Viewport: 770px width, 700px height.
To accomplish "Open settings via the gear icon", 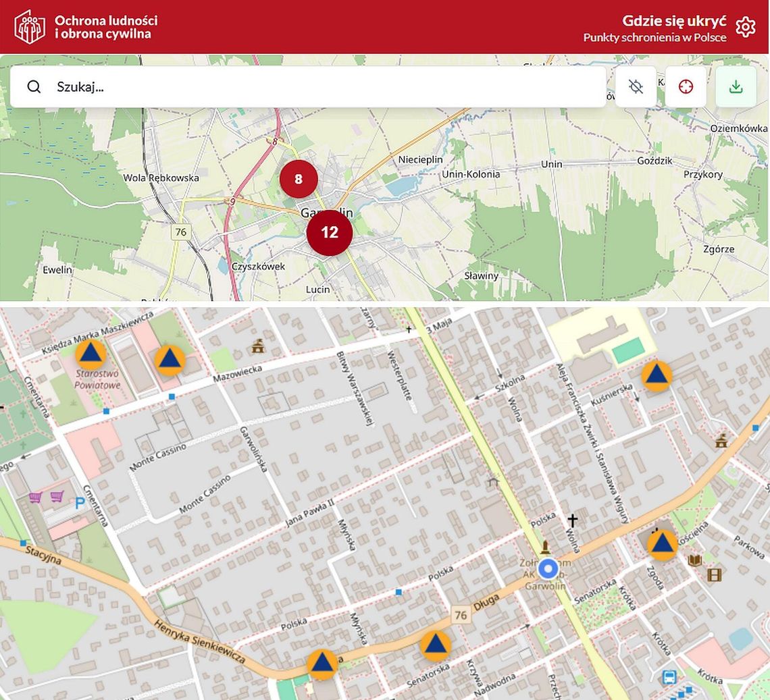I will click(x=745, y=27).
